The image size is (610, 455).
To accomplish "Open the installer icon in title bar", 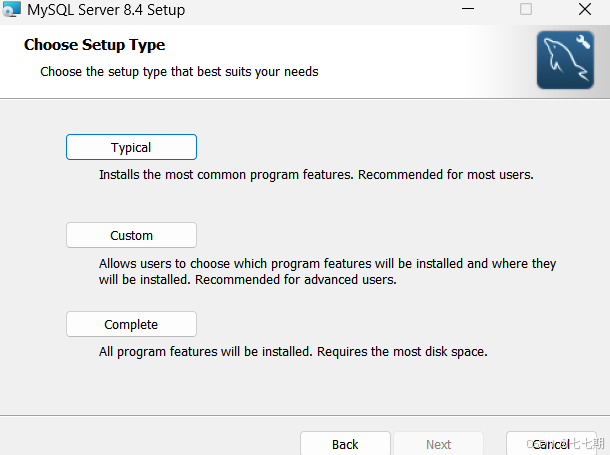I will coord(11,9).
